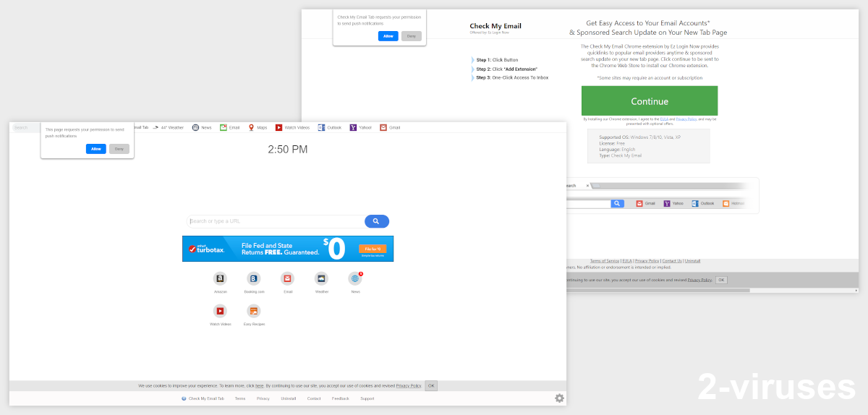This screenshot has height=415, width=868.
Task: Click the 'Check My Email' page title
Action: [x=495, y=26]
